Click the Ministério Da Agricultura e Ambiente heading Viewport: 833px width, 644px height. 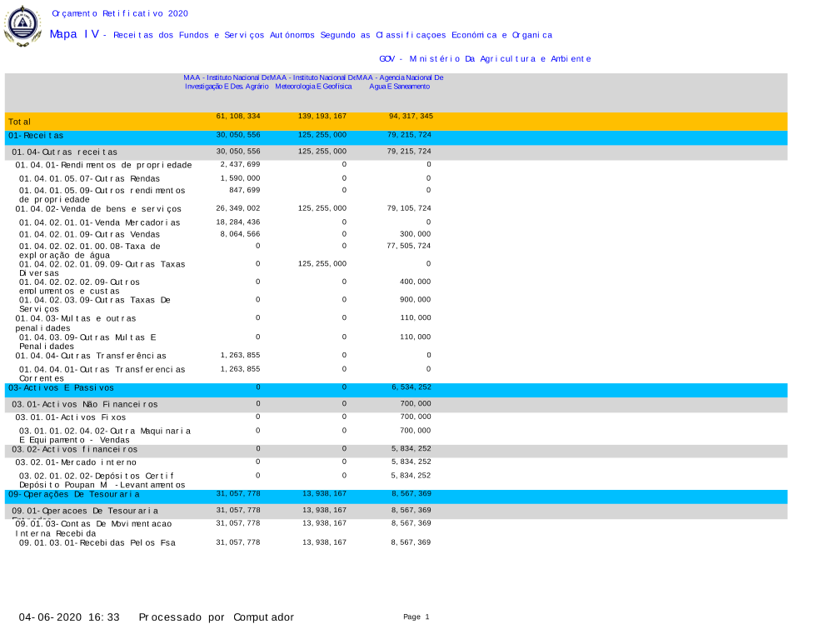485,59
